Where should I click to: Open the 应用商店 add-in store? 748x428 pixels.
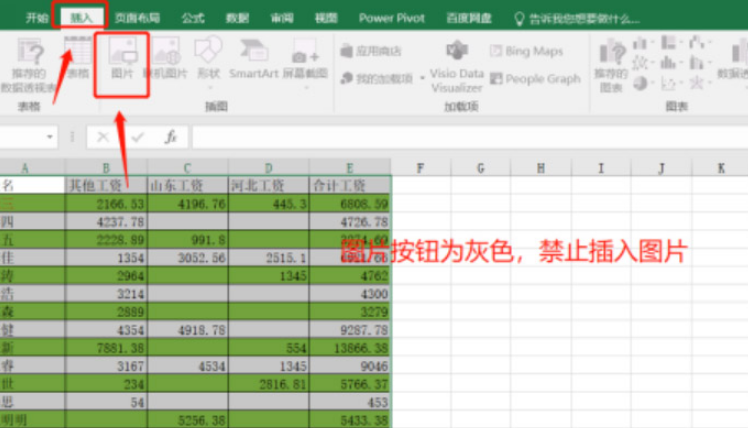pos(371,51)
